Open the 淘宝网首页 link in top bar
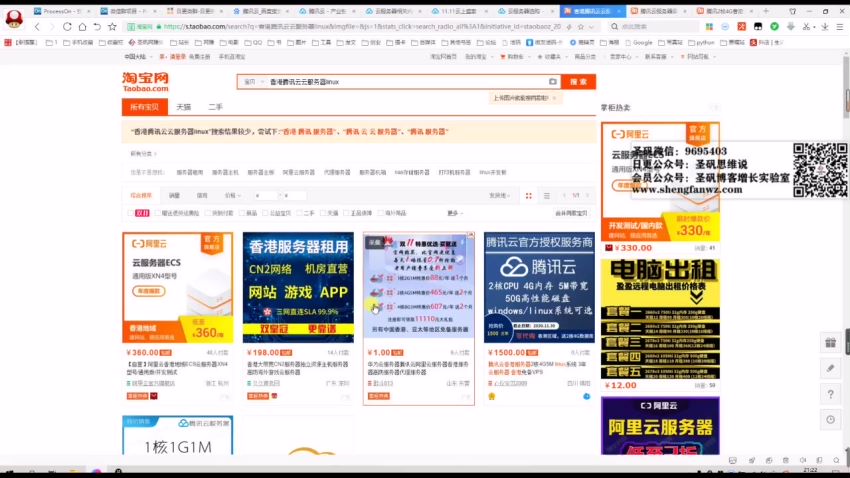The height and width of the screenshot is (478, 850). (443, 56)
